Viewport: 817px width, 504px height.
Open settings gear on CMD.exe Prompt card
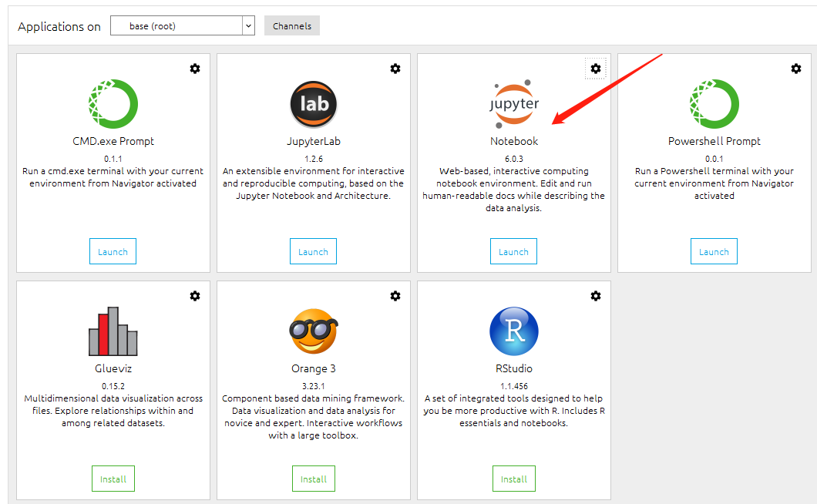195,69
